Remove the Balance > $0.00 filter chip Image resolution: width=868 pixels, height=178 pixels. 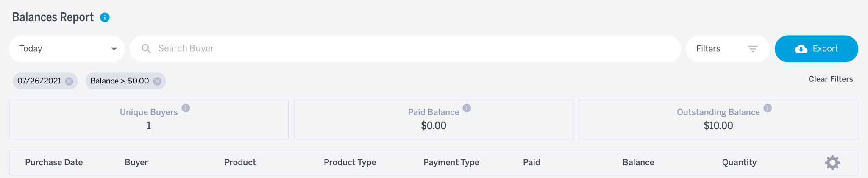pos(157,81)
